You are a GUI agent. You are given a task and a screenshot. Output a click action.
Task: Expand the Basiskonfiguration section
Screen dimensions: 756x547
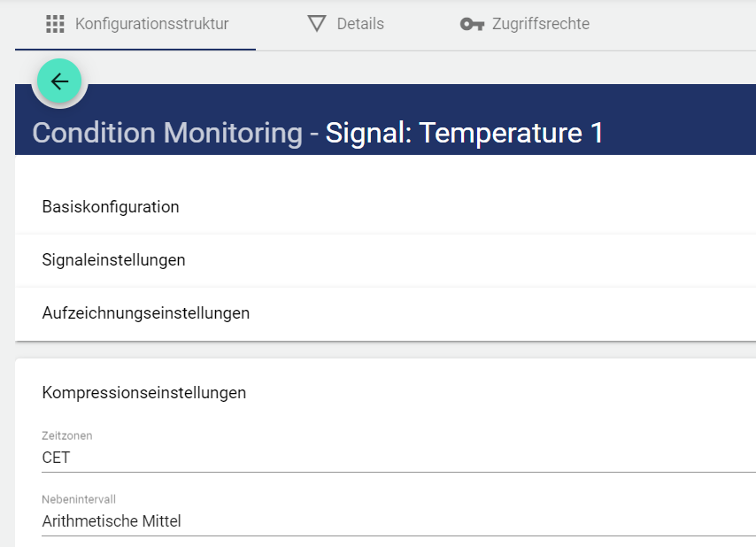pyautogui.click(x=111, y=207)
